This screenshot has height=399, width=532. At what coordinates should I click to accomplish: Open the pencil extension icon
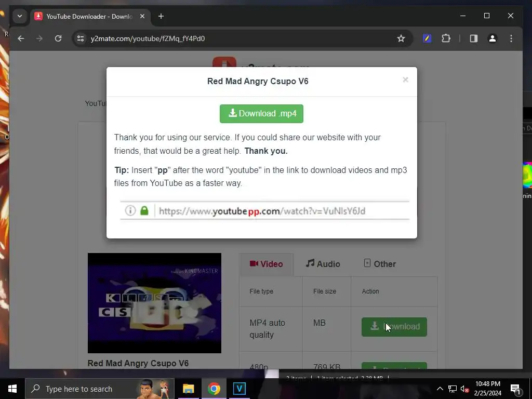point(427,38)
